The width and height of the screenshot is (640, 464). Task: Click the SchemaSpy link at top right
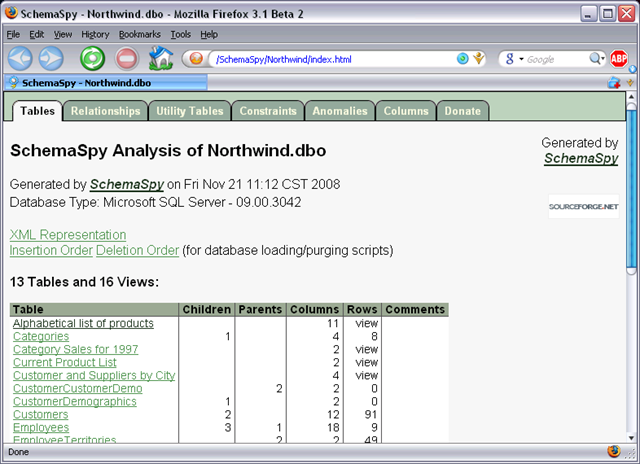coord(581,158)
